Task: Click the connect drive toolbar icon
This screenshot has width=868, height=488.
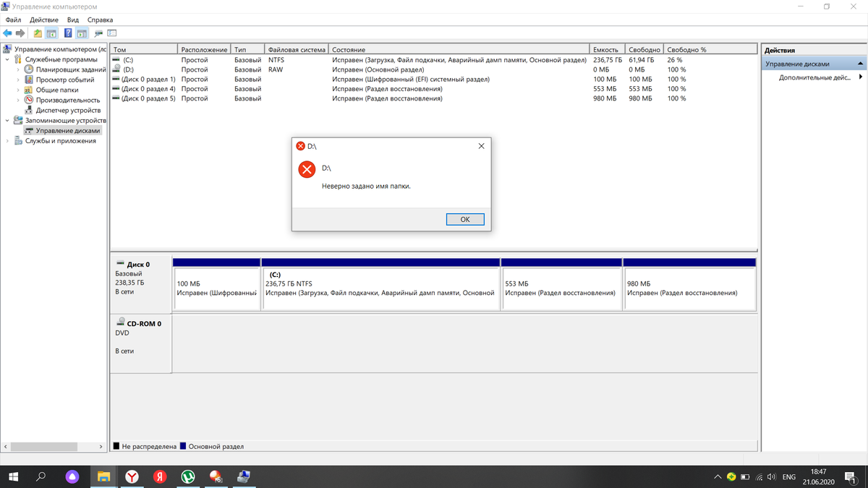Action: 98,33
